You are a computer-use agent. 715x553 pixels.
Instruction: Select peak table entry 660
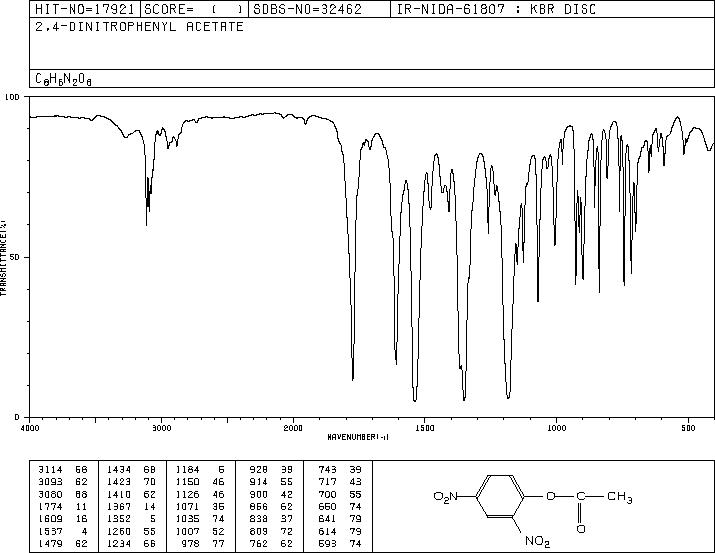coord(340,507)
